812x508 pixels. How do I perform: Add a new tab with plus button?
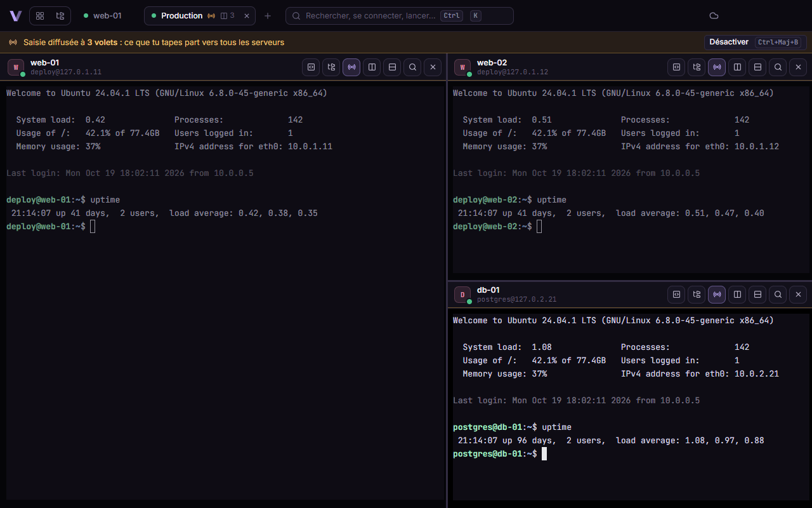(268, 16)
